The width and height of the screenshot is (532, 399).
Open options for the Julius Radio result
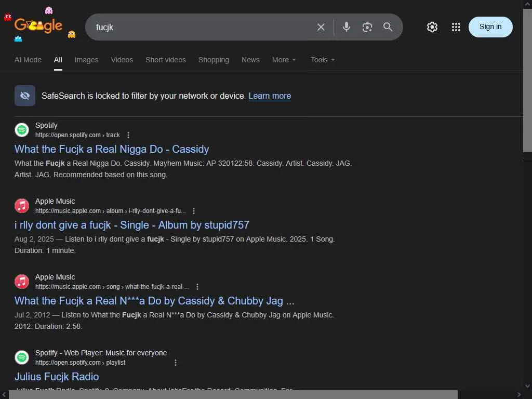(176, 363)
